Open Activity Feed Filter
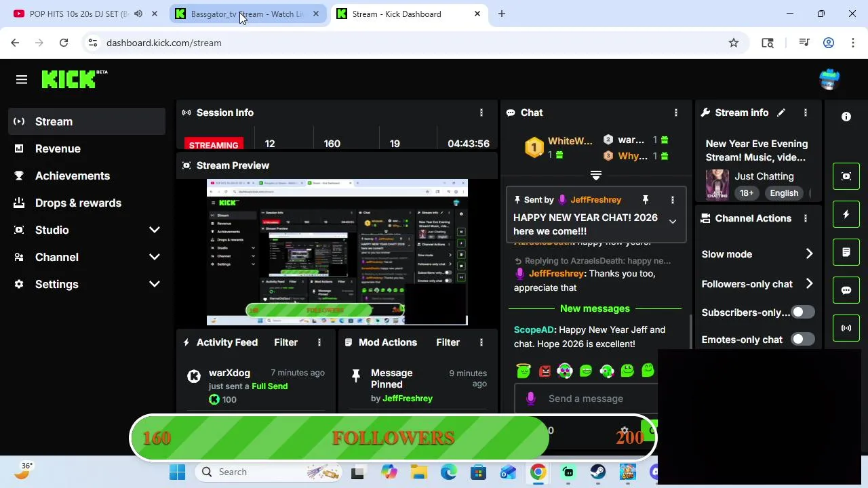 click(285, 342)
